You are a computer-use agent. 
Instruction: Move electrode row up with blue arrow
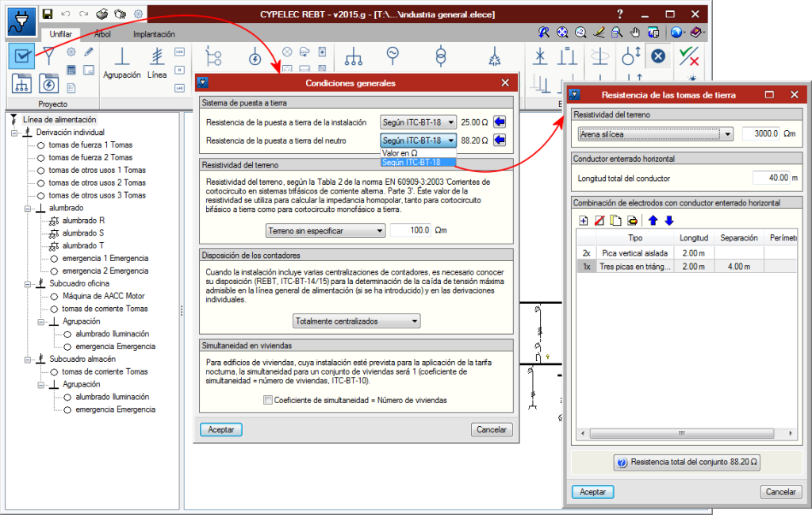click(653, 221)
